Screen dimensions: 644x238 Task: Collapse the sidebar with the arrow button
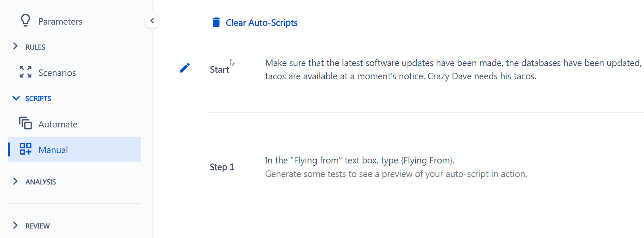click(152, 21)
